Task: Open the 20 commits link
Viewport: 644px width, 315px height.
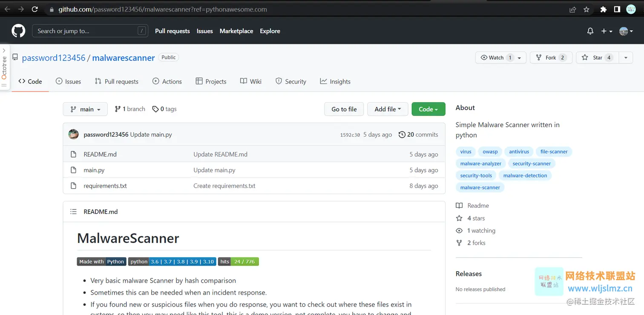Action: click(x=418, y=135)
